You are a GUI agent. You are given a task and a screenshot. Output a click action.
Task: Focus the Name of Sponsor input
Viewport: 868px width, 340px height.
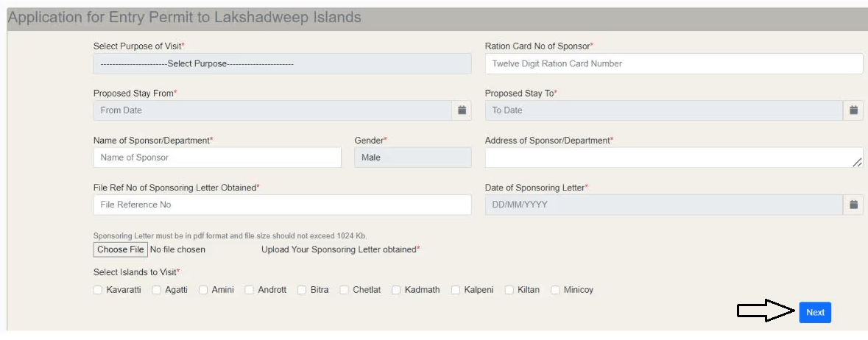(217, 157)
